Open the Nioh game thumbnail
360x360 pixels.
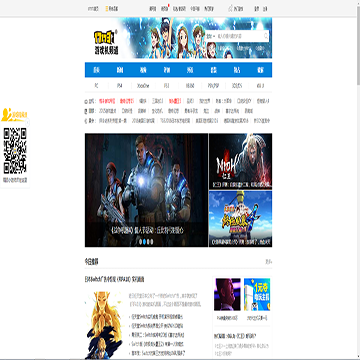point(240,161)
